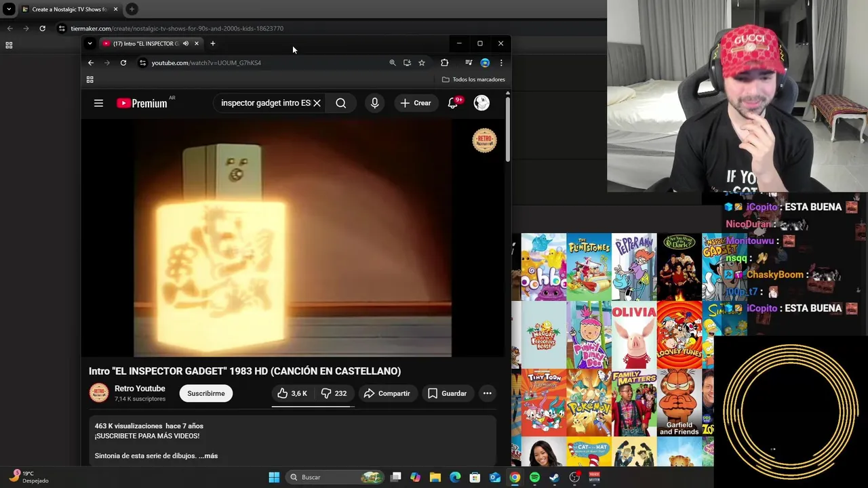
Task: Close the tiermaker tab in background window
Action: click(115, 9)
